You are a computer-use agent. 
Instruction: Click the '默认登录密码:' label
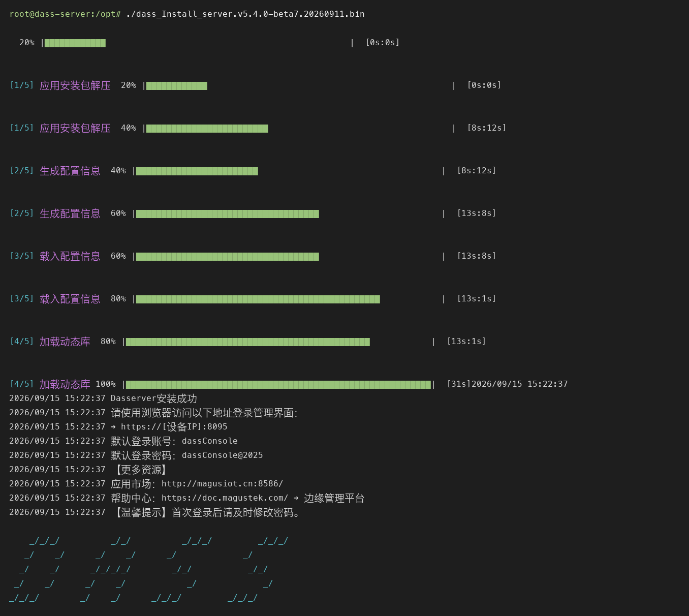pyautogui.click(x=144, y=455)
